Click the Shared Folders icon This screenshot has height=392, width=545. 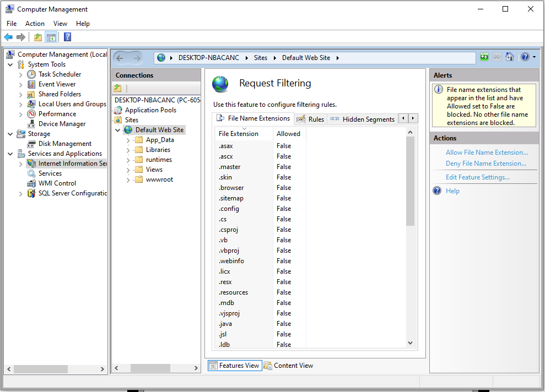[x=31, y=94]
